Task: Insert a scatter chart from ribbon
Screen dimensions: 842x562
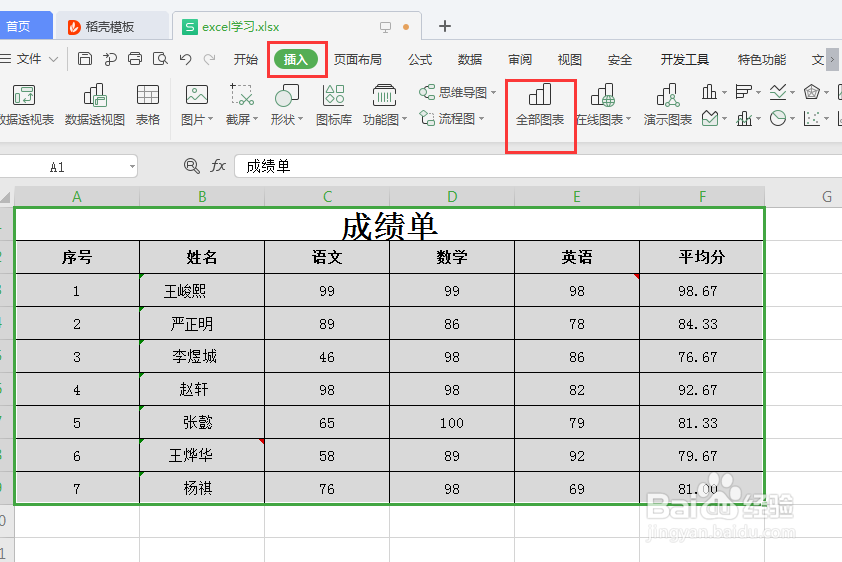Action: [811, 118]
